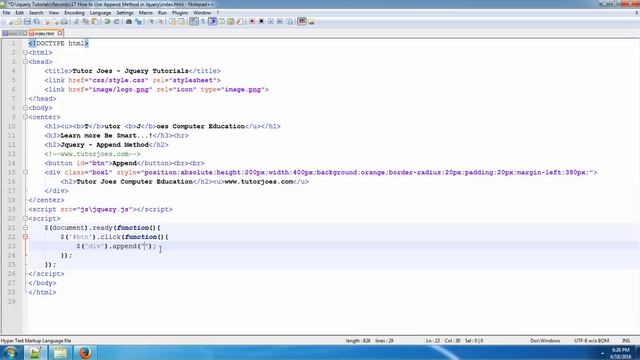This screenshot has height=360, width=640.
Task: Open the Encoding menu
Action: tap(74, 13)
